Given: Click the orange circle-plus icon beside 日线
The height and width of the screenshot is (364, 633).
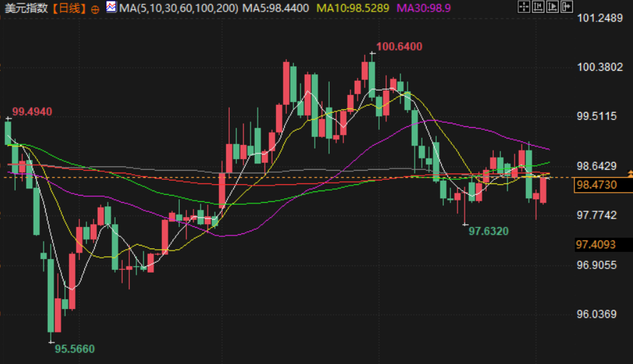Looking at the screenshot, I should pyautogui.click(x=96, y=9).
